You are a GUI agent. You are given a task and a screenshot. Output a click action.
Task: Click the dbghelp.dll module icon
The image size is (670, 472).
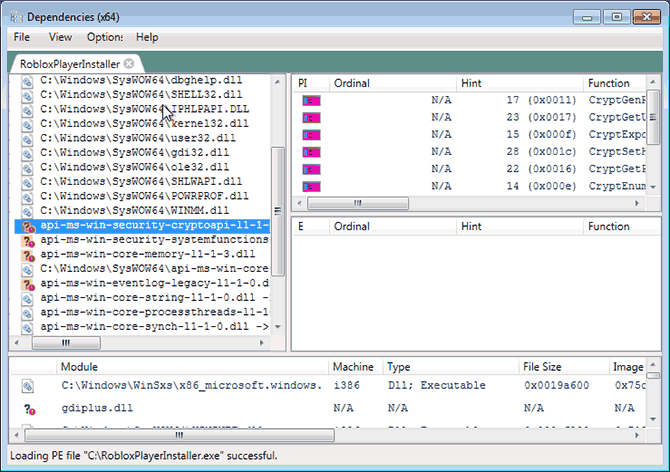pos(27,81)
